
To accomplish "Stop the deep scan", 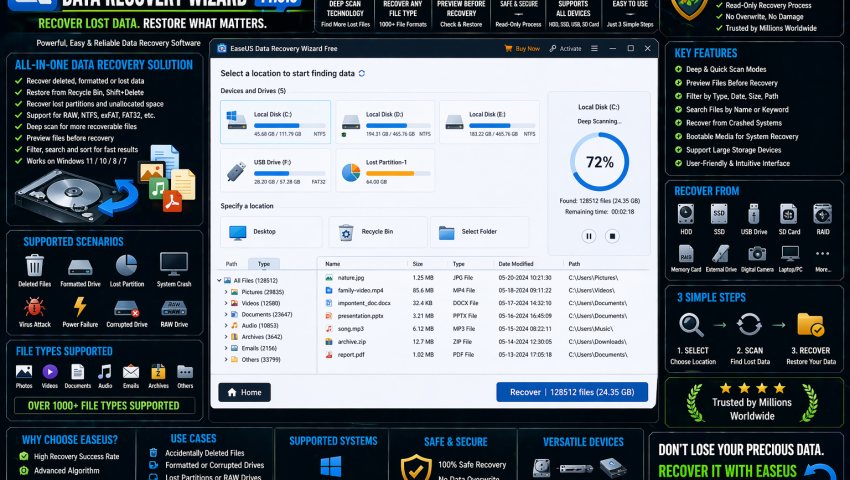I will (x=612, y=236).
